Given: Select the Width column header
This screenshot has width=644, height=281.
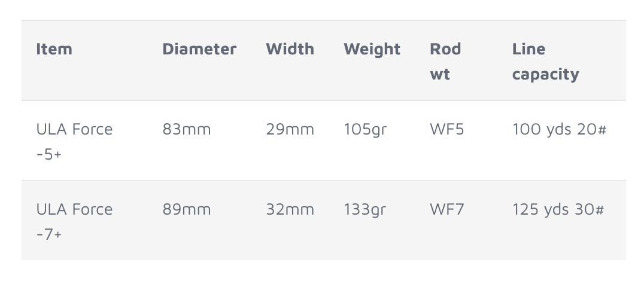Looking at the screenshot, I should pos(290,49).
